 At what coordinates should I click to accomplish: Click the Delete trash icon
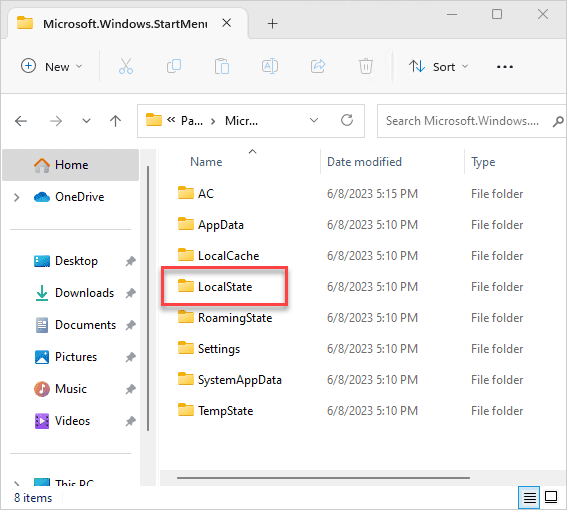[x=366, y=67]
